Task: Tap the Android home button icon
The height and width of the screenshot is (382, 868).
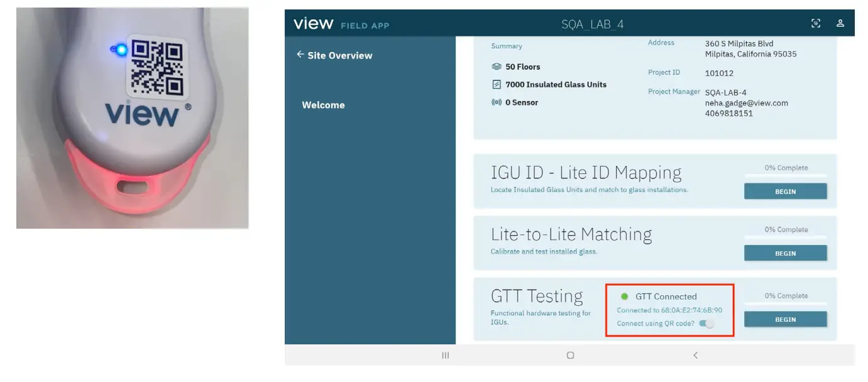Action: pos(570,355)
